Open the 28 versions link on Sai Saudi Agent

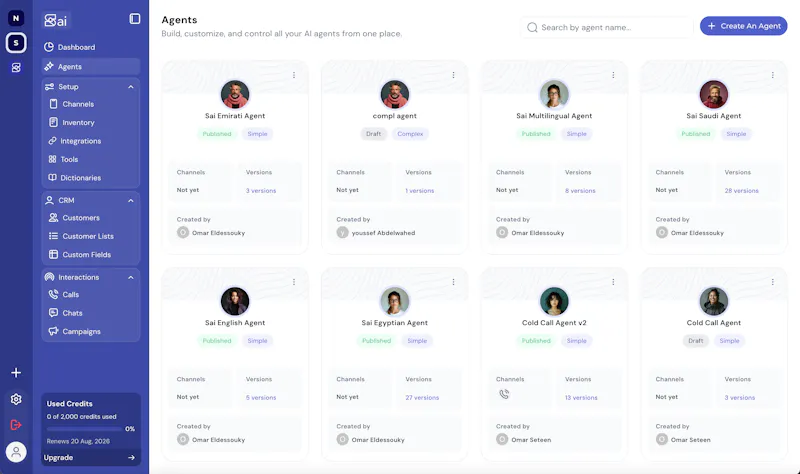click(x=741, y=191)
